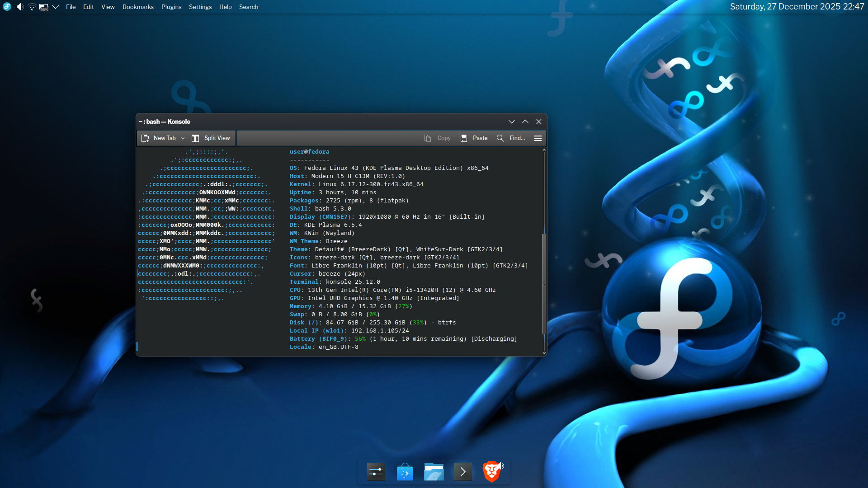Click the Konsole hamburger menu icon
Image resolution: width=868 pixels, height=488 pixels.
coord(538,138)
